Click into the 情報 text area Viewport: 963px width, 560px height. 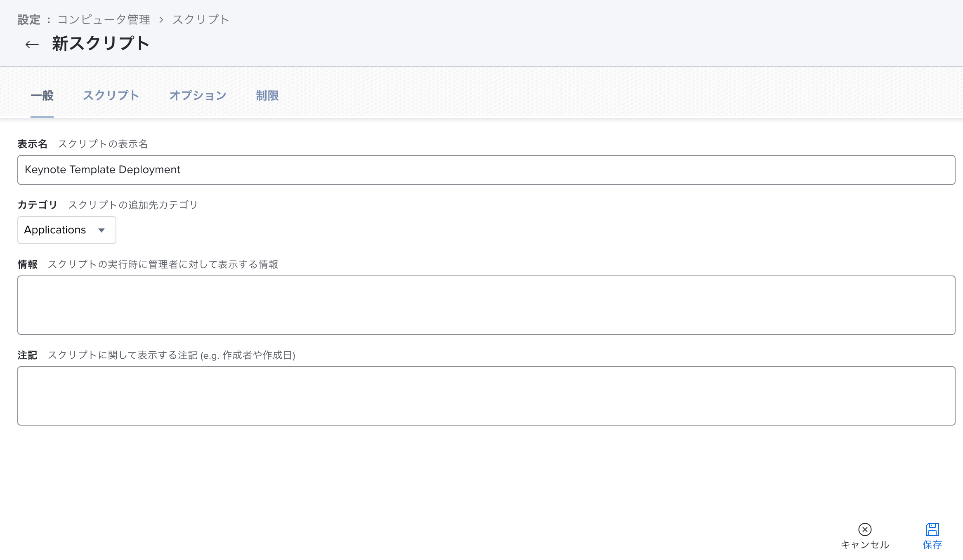[486, 305]
